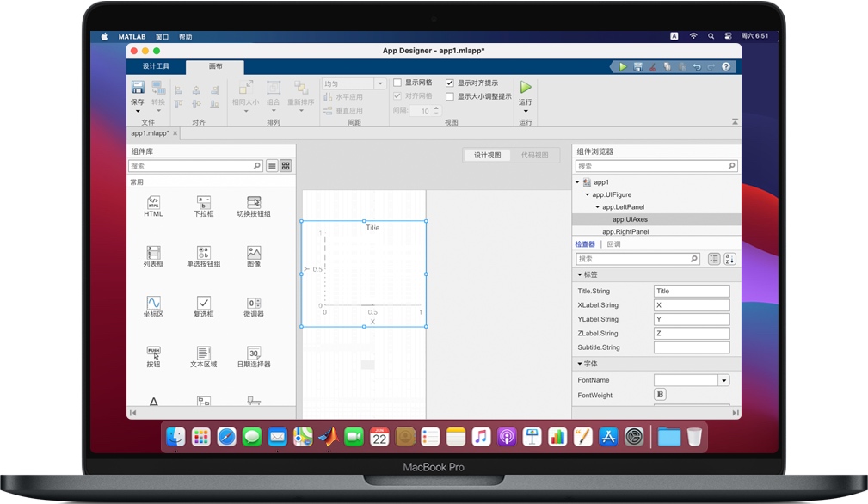Switch to the 设计工具 ribbon tab
868x504 pixels.
158,66
